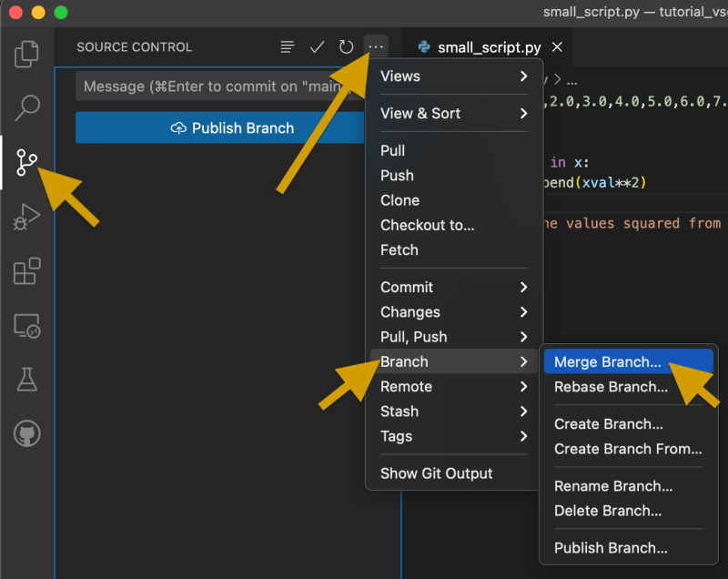The height and width of the screenshot is (579, 728).
Task: Expand the View & Sort submenu
Action: 454,113
